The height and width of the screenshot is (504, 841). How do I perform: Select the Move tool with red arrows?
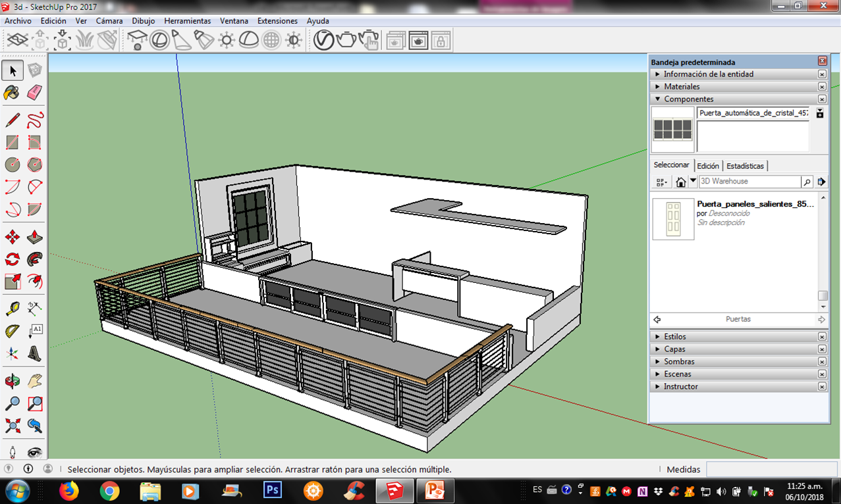click(x=13, y=238)
